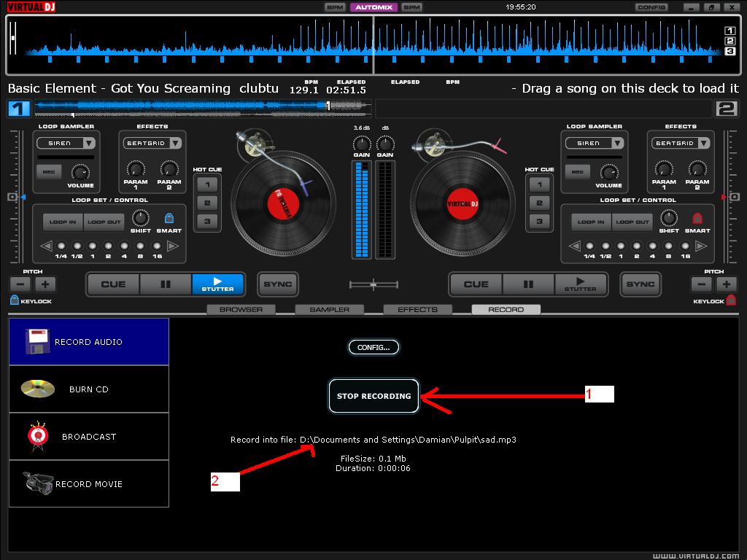Screen dimensions: 747x560
Task: Hit Cue on the right deck
Action: (x=476, y=284)
